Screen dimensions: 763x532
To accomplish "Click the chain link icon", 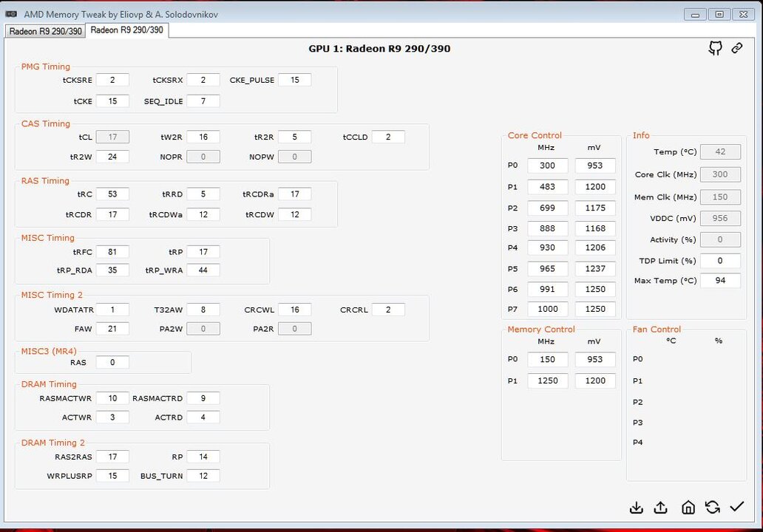I will click(736, 47).
